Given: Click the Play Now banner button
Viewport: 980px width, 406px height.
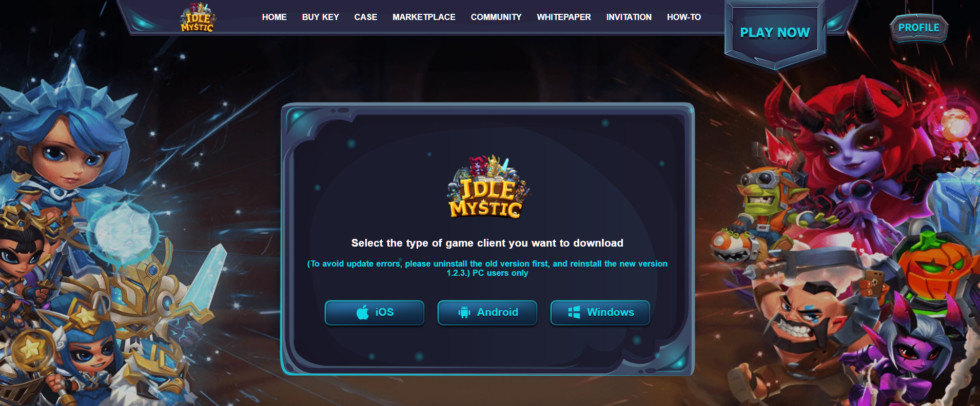Looking at the screenshot, I should click(x=775, y=33).
